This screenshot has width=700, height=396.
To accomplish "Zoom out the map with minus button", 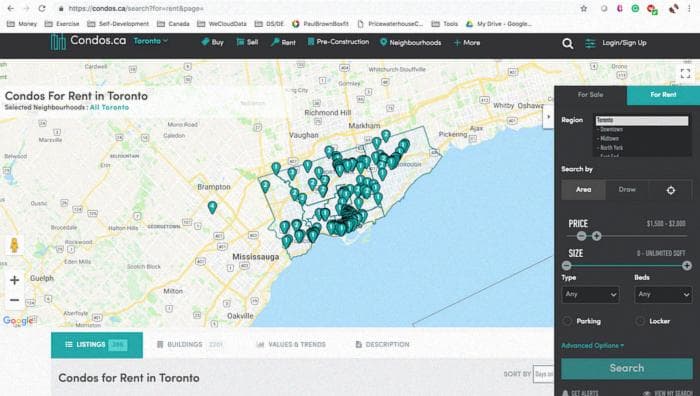I will (14, 300).
